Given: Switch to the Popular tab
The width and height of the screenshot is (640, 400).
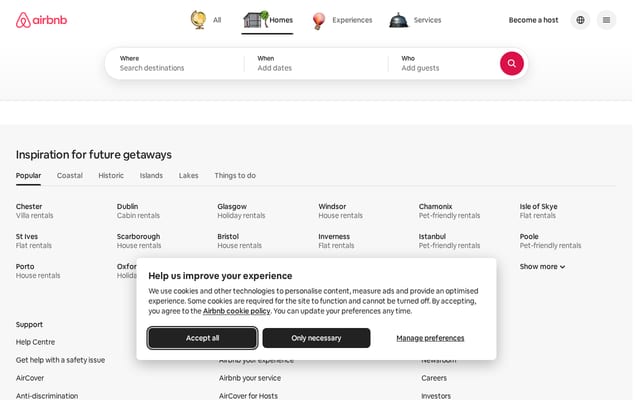Looking at the screenshot, I should [x=28, y=176].
